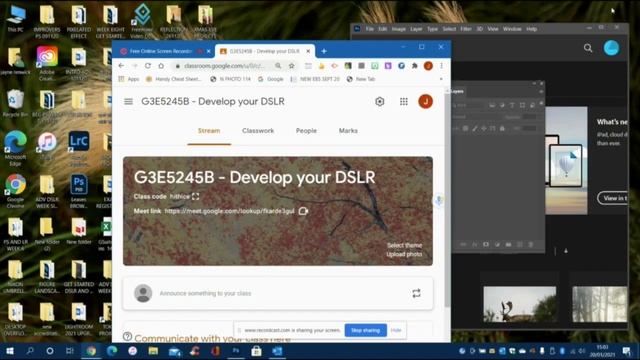The width and height of the screenshot is (640, 360).
Task: Select the Recycle Bin desktop icon
Action: click(15, 103)
